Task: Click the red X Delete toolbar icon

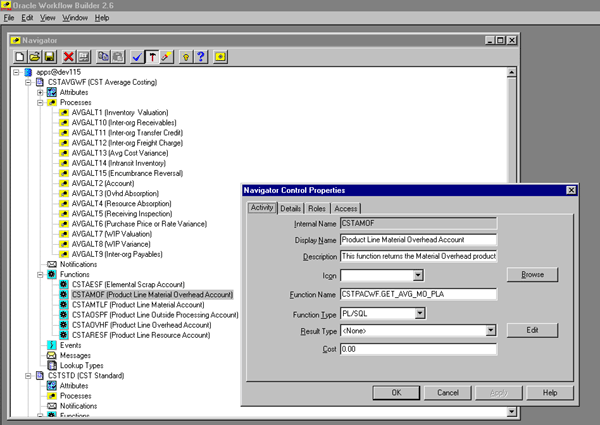Action: (68, 57)
